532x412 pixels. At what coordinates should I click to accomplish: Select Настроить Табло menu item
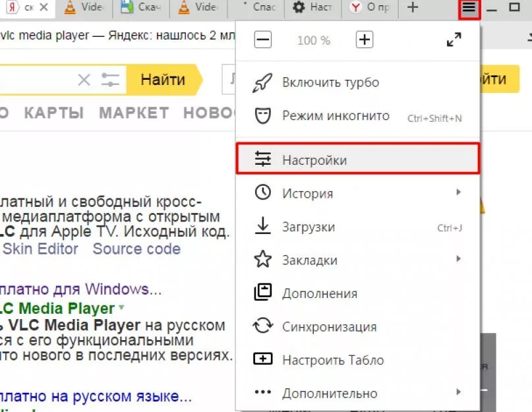[358, 359]
